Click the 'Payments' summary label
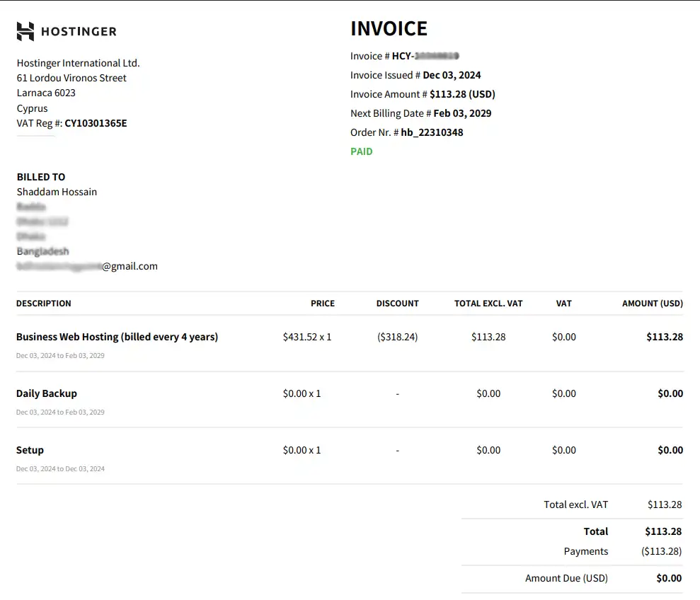This screenshot has height=600, width=700. click(x=586, y=552)
